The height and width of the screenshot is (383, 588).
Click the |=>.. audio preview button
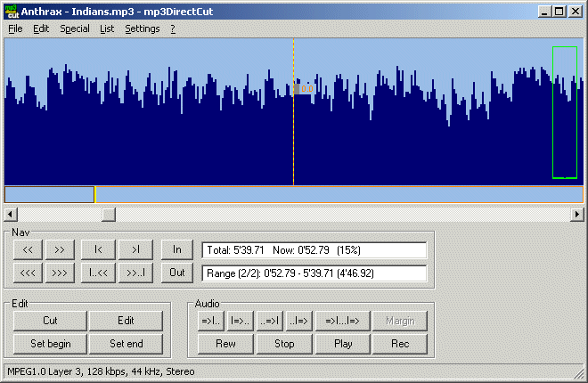[x=240, y=321]
